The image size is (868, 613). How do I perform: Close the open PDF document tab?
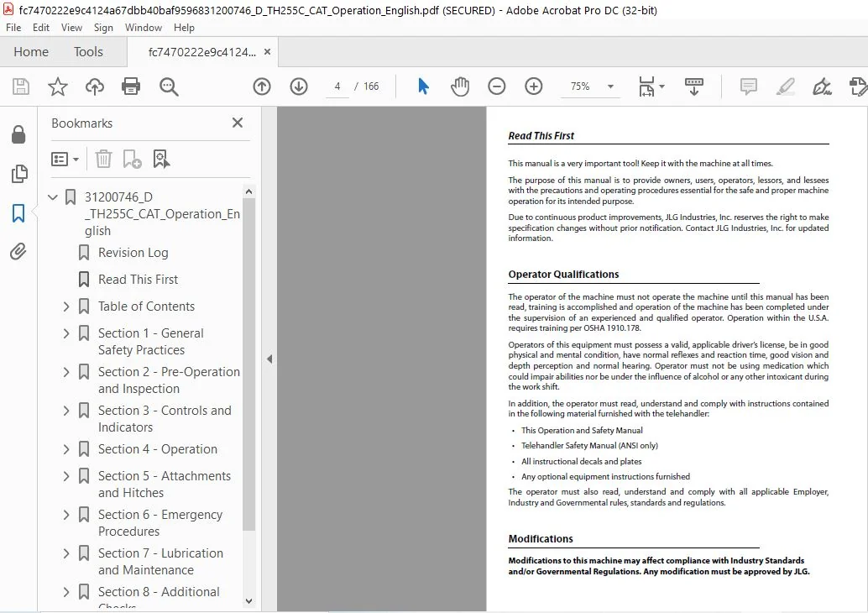tap(268, 51)
